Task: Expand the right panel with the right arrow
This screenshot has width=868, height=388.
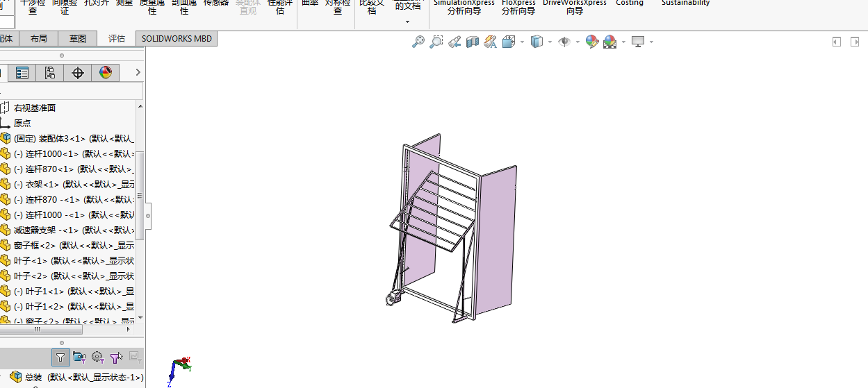Action: 855,42
